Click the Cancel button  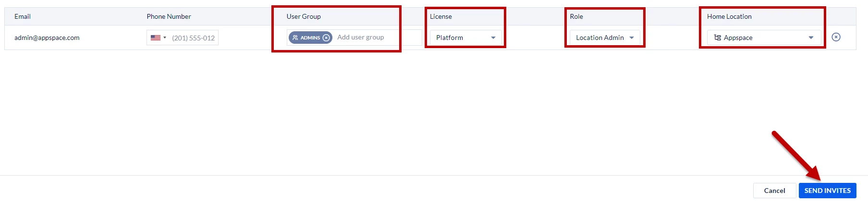pyautogui.click(x=774, y=191)
